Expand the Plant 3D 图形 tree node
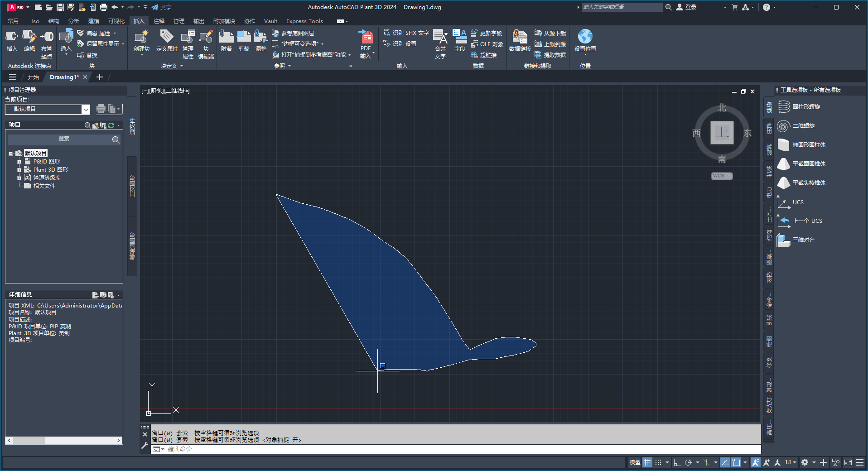This screenshot has width=868, height=471. tap(19, 170)
